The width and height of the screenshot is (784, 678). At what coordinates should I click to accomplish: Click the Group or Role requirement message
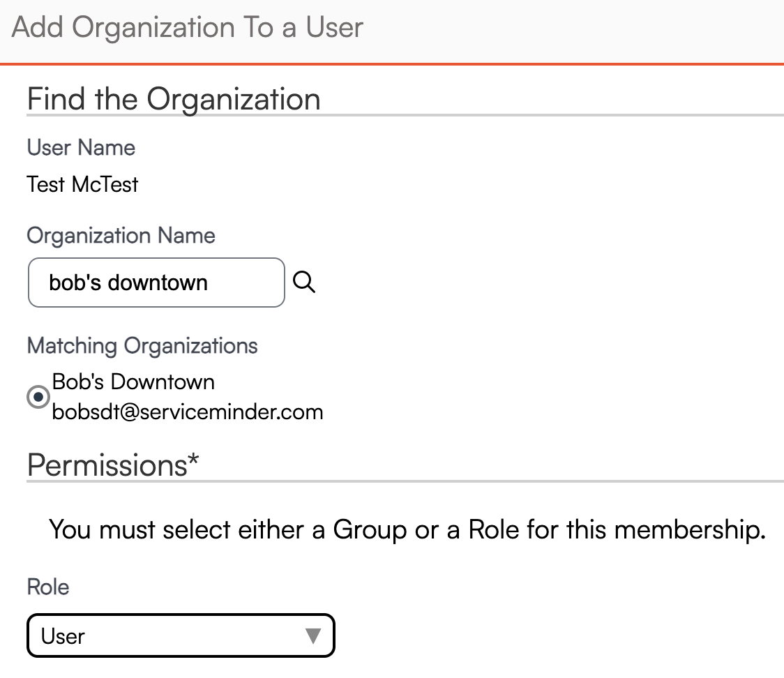pos(407,529)
